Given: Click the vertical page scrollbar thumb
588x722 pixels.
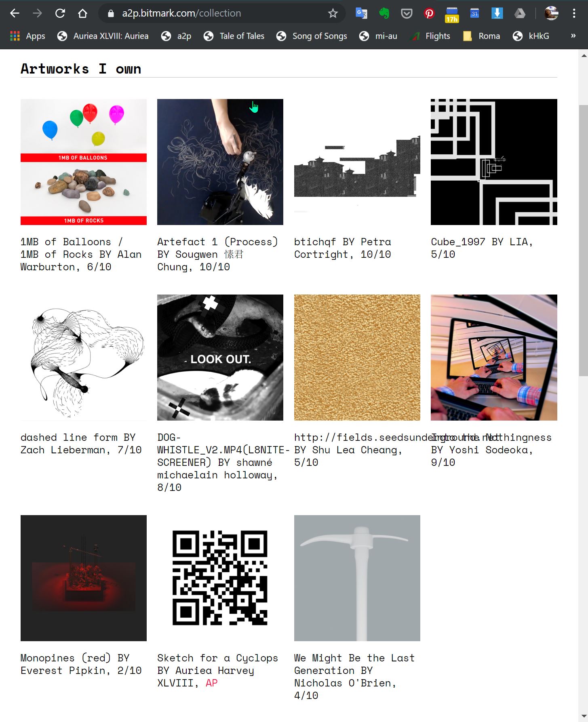Looking at the screenshot, I should [x=584, y=240].
